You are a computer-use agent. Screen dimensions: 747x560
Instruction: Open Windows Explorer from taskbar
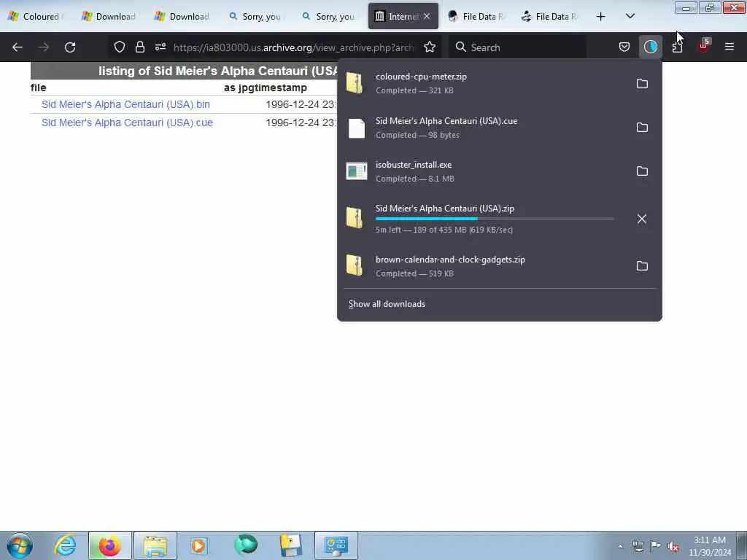[155, 545]
